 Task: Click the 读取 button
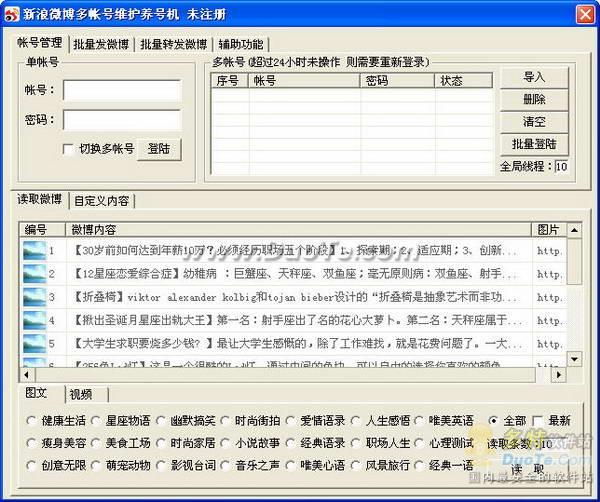(528, 468)
